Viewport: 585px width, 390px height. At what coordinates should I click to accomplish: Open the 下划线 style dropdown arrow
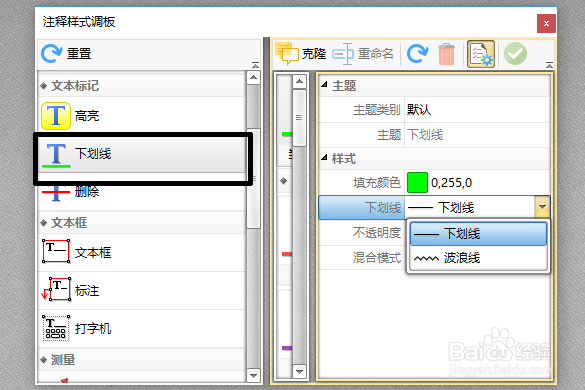[542, 207]
